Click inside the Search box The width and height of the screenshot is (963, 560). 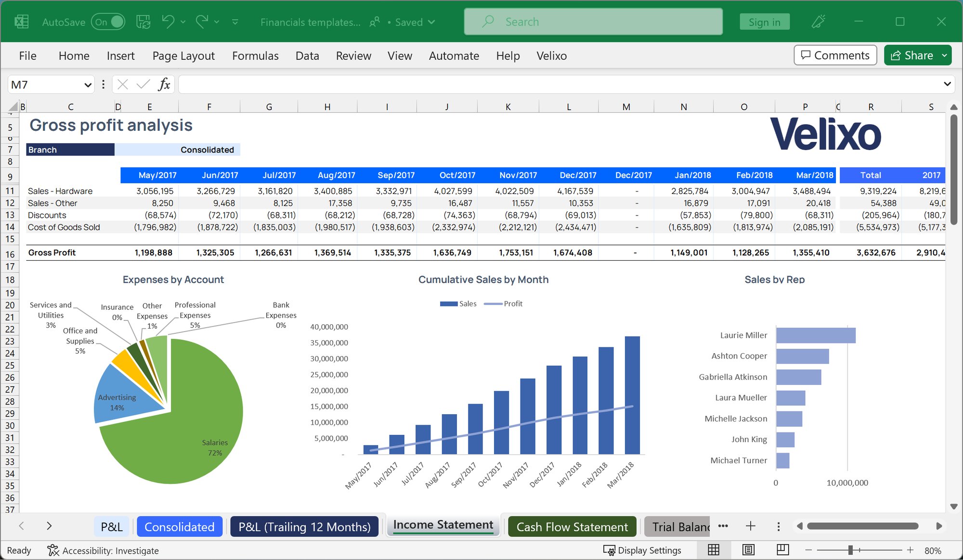(x=592, y=21)
